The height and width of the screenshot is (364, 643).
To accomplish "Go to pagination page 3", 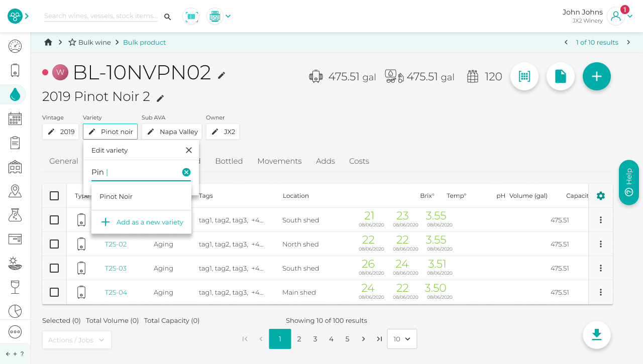I will coord(315,339).
